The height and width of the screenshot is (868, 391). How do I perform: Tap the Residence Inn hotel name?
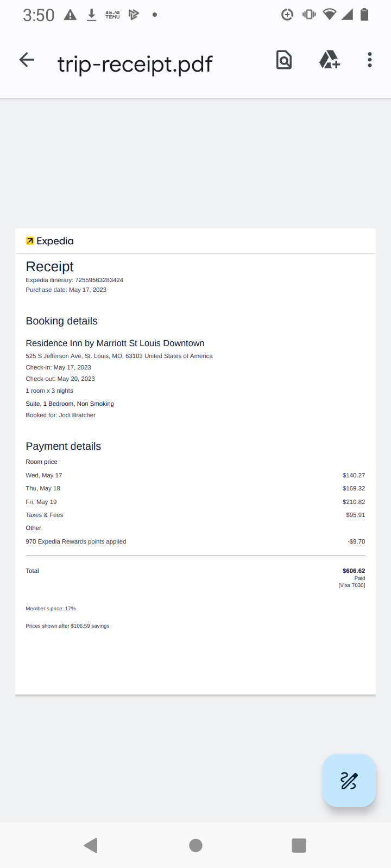pyautogui.click(x=115, y=343)
